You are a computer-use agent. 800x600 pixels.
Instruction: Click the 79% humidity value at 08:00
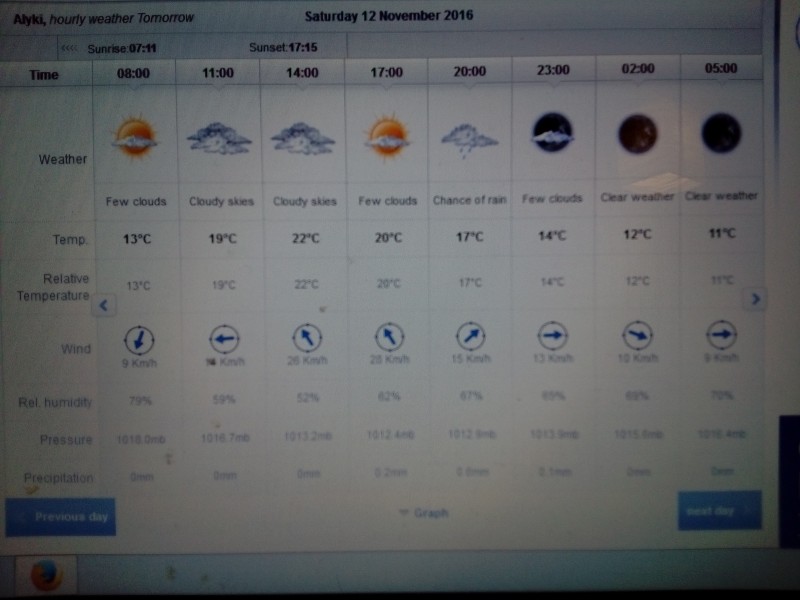click(x=140, y=401)
